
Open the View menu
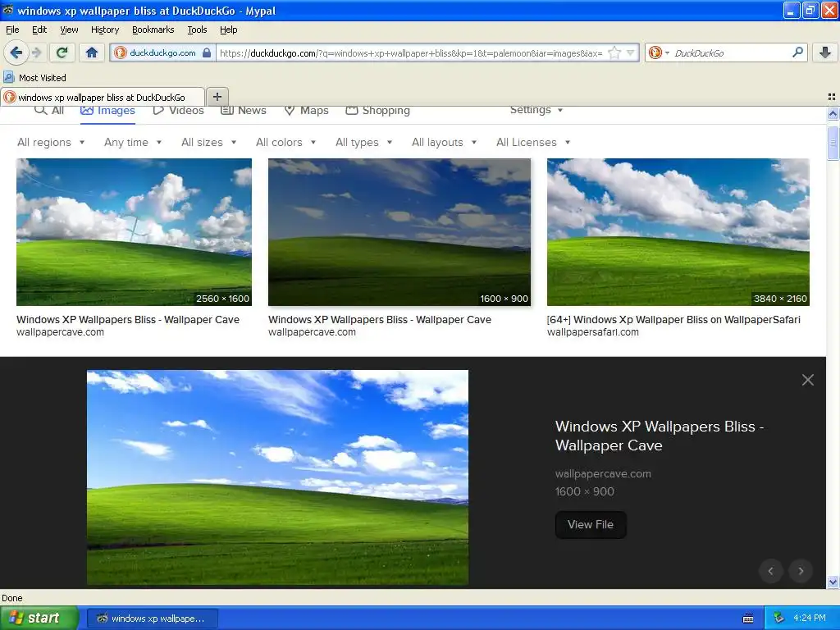pos(69,30)
